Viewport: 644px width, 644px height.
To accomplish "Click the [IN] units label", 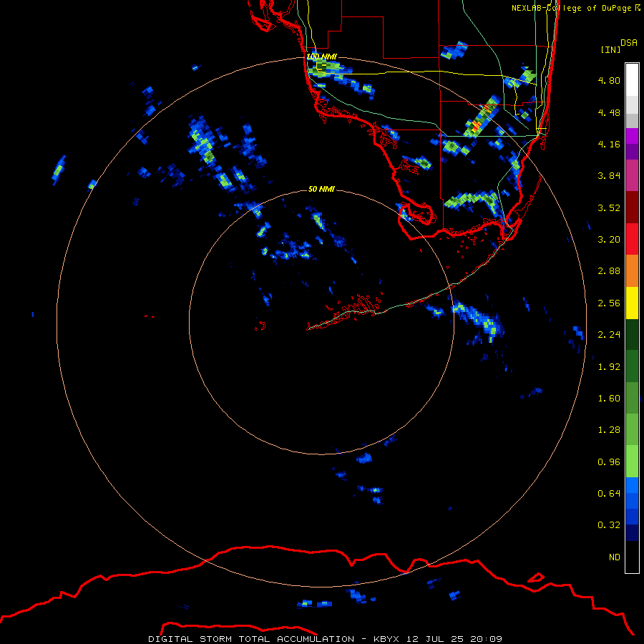I will coord(610,49).
